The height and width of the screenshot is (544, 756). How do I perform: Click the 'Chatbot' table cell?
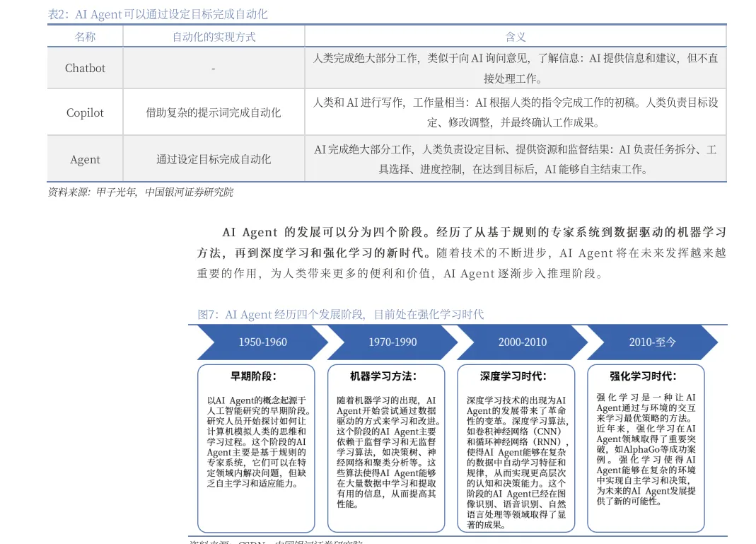point(86,68)
